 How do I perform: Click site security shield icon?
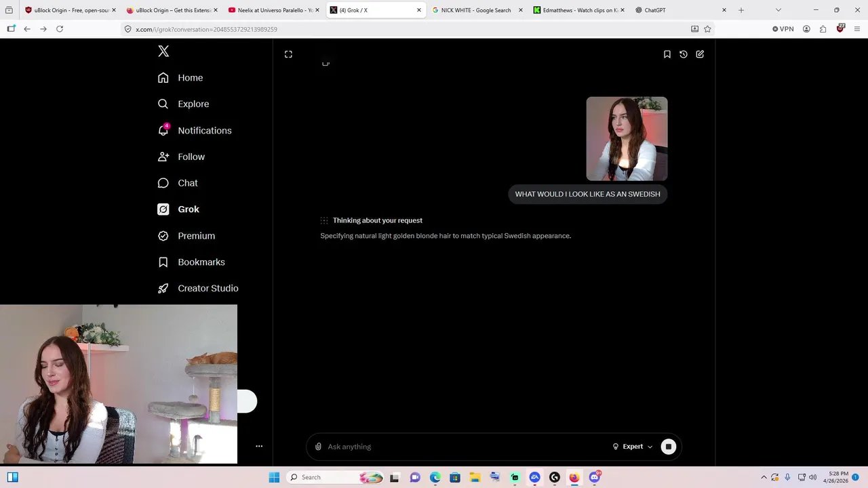pos(127,29)
